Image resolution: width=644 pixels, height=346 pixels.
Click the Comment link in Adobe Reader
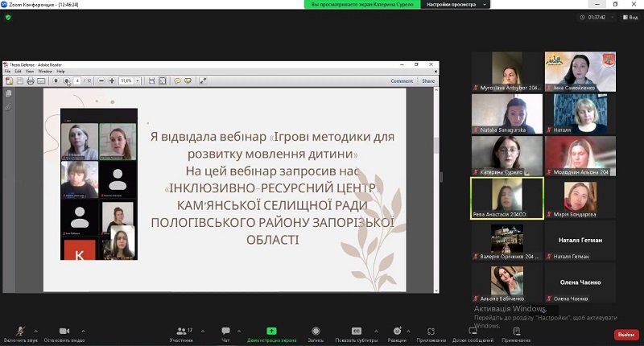[402, 80]
